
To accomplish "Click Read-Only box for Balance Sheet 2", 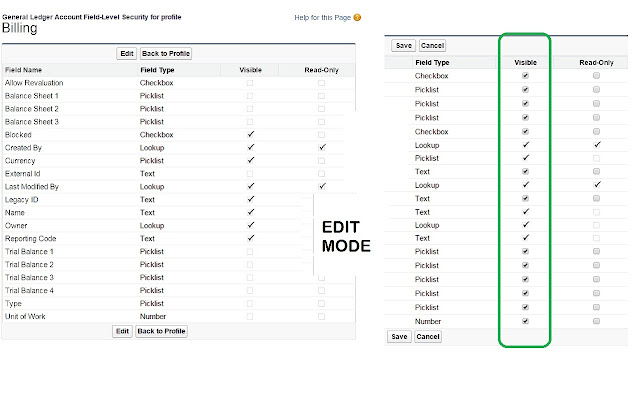I will click(322, 109).
